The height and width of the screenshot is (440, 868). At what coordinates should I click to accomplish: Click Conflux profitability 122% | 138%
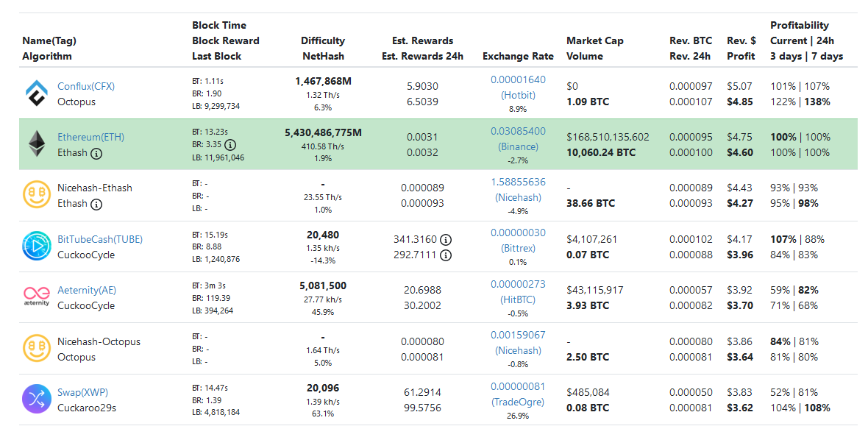(x=800, y=102)
